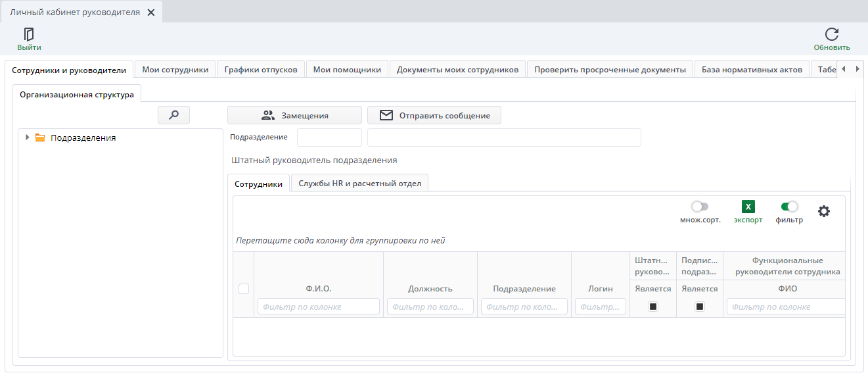This screenshot has height=375, width=868.
Task: Open the Мои помощники tab
Action: click(x=347, y=70)
